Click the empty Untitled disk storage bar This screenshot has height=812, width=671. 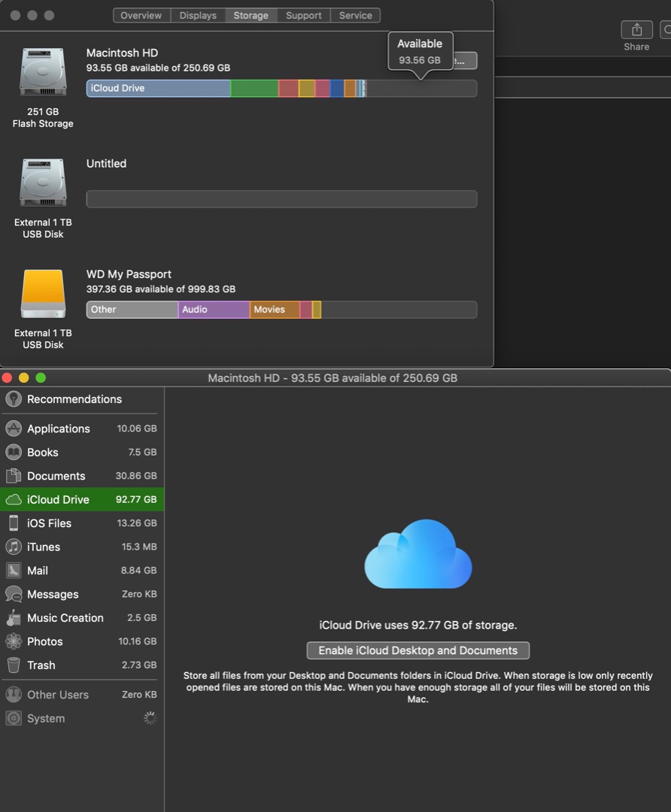click(282, 198)
